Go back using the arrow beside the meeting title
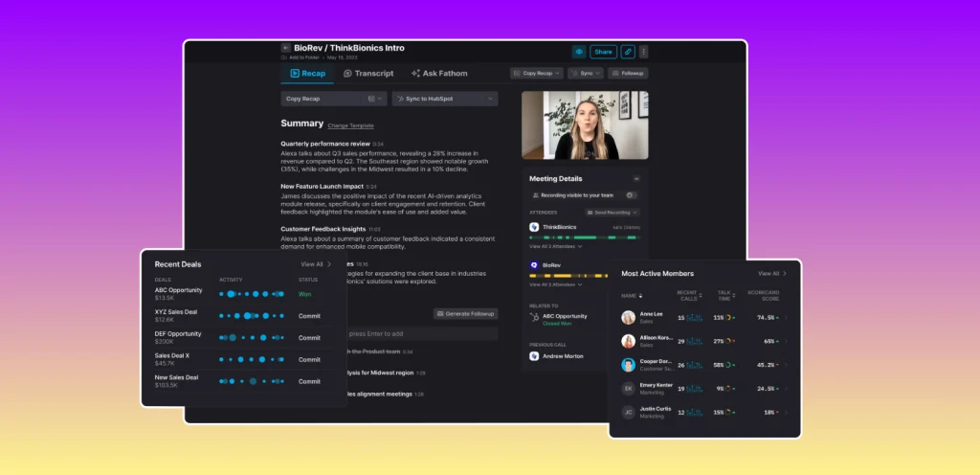This screenshot has width=980, height=475. tap(285, 48)
